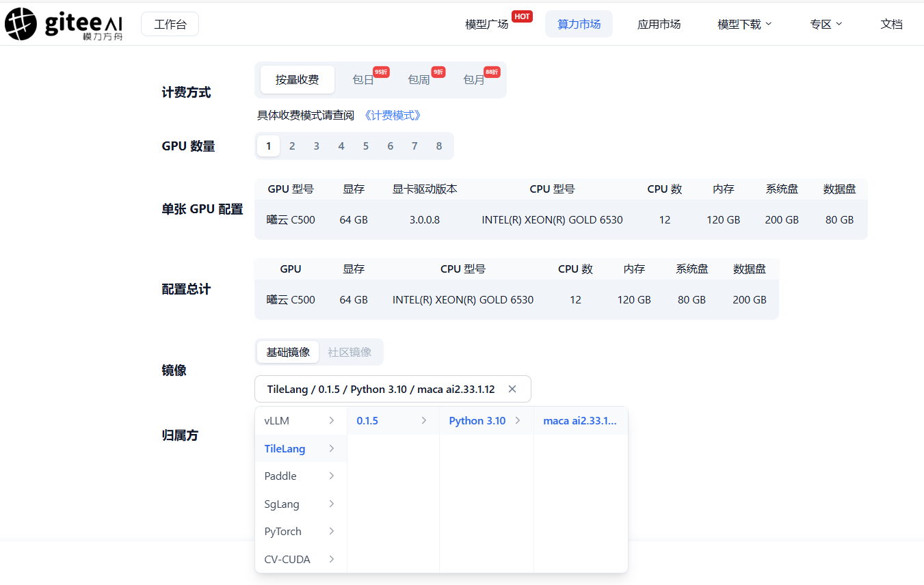924x585 pixels.
Task: Click the Gitee AI logo
Action: 64,24
